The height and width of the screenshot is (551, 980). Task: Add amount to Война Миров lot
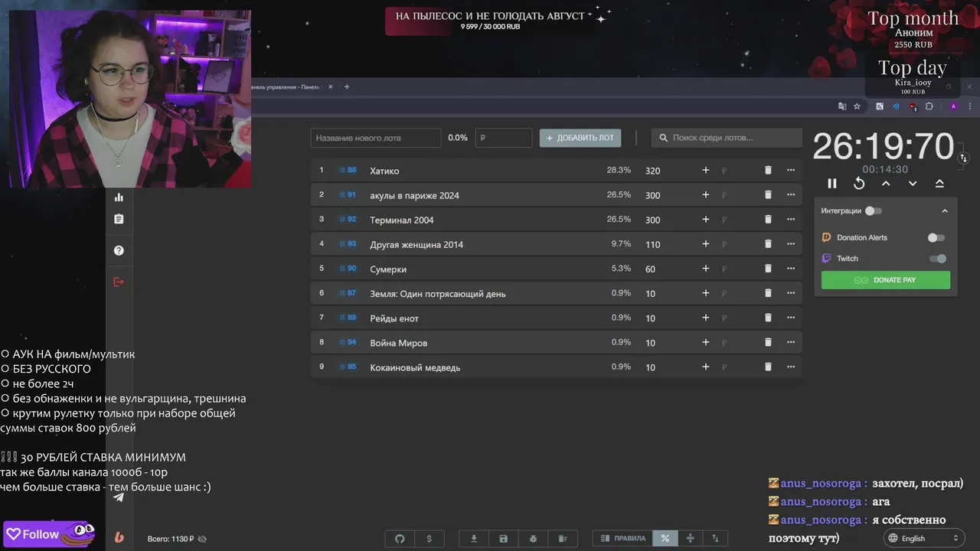tap(705, 343)
